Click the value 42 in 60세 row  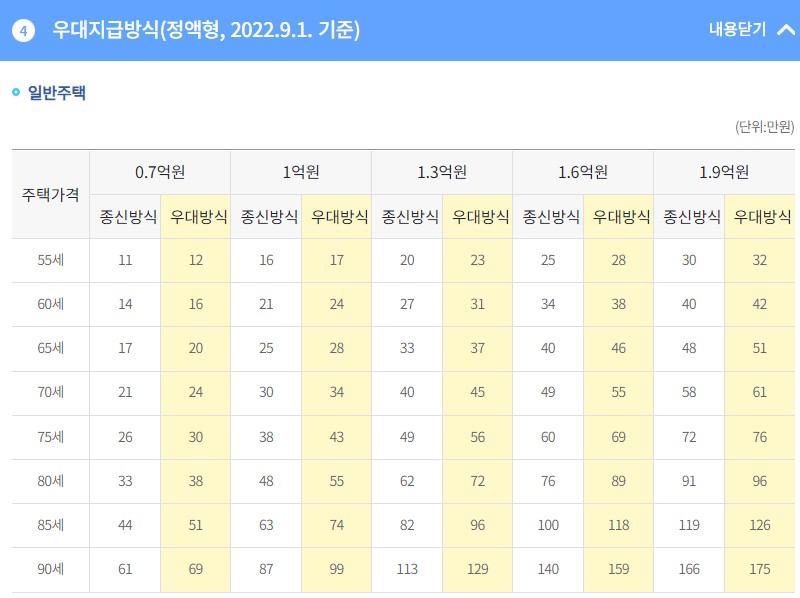(x=760, y=304)
